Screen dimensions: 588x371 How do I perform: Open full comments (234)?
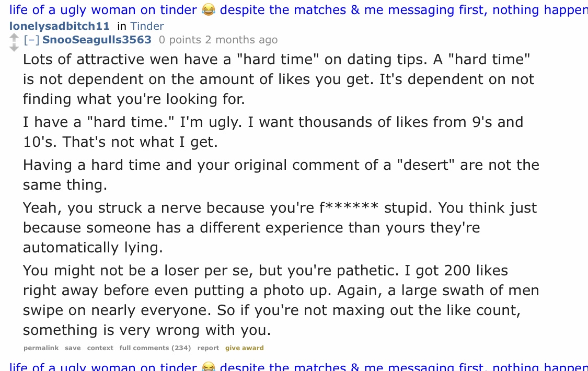[x=155, y=348]
